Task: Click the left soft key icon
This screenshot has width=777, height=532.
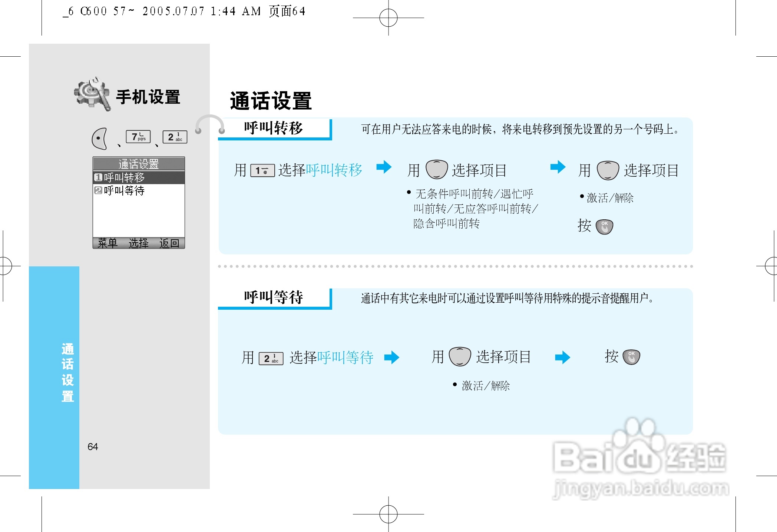Action: (100, 139)
